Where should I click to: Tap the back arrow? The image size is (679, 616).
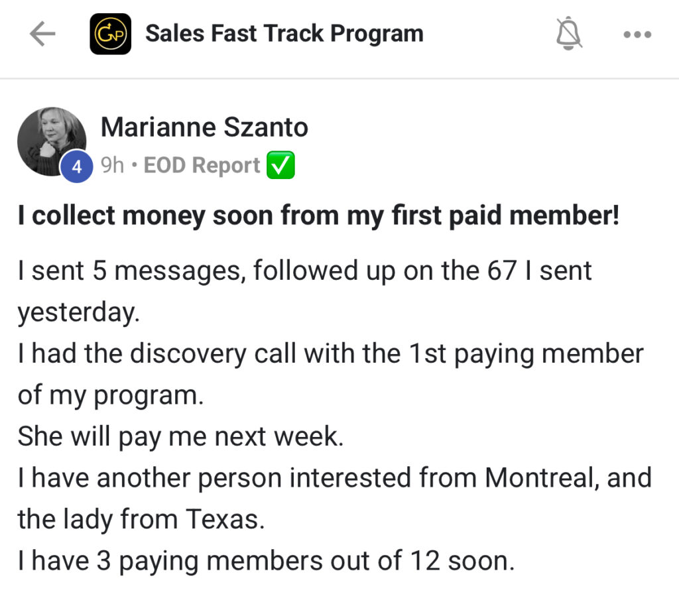point(42,34)
